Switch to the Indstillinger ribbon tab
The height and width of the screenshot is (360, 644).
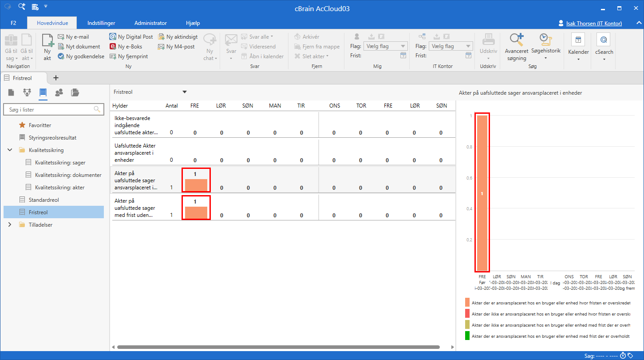coord(101,22)
